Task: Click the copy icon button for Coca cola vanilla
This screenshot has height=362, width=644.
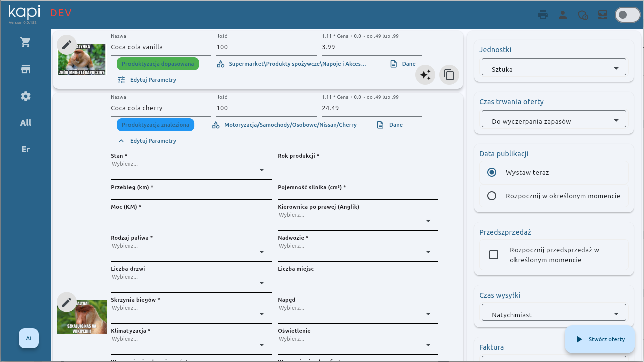Action: pyautogui.click(x=449, y=75)
